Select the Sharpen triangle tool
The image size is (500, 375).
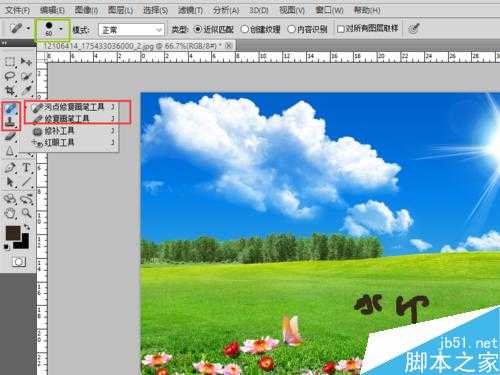(10, 151)
